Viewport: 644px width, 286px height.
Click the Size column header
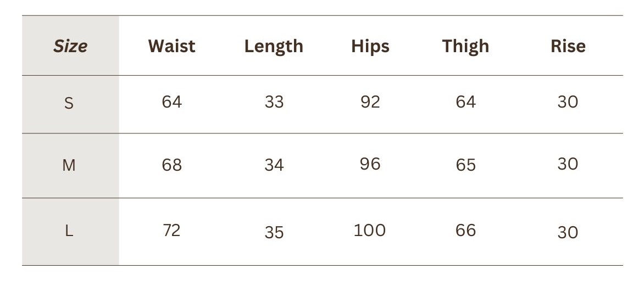(x=70, y=46)
